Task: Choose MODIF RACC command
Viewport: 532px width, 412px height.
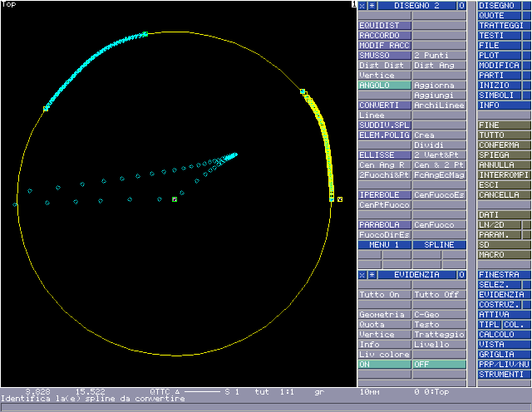Action: click(385, 46)
